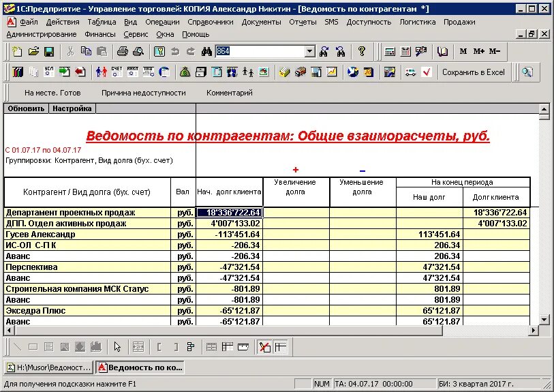Image resolution: width=554 pixels, height=392 pixels.
Task: Click the selected cell 18'336'722.64
Action: pos(230,213)
